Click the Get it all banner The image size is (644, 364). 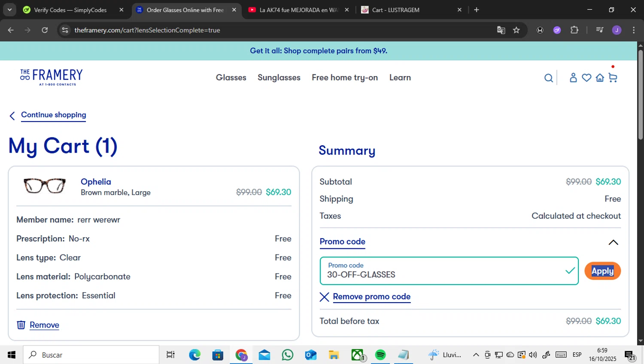tap(319, 51)
